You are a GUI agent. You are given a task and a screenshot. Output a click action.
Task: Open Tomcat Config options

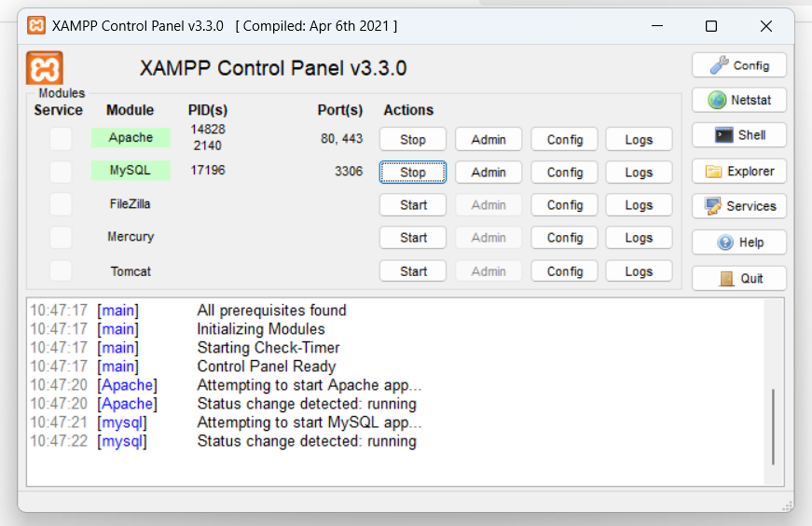click(x=564, y=271)
